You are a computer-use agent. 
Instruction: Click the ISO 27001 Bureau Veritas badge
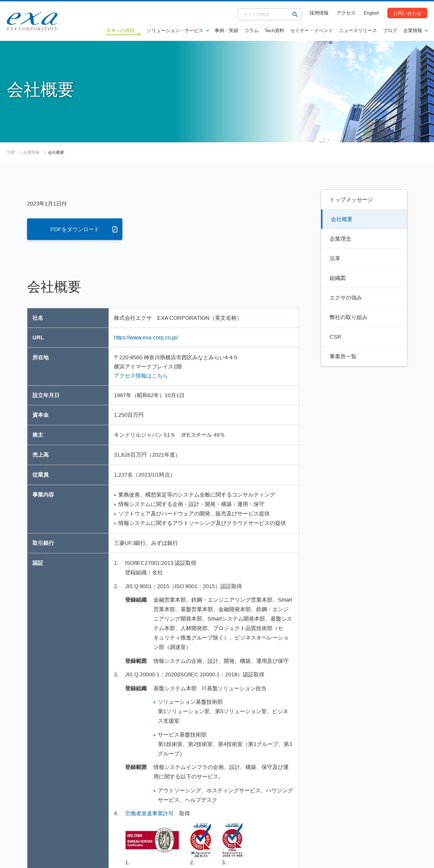(152, 840)
